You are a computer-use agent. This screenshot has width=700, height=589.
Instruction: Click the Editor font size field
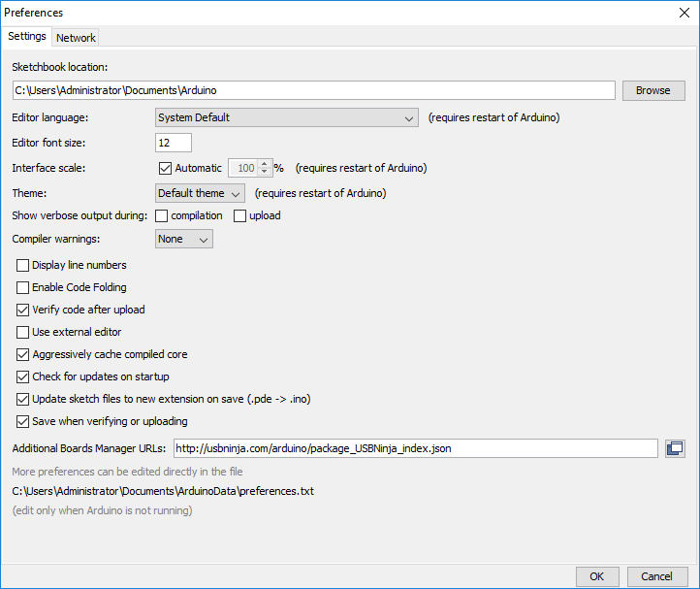174,143
